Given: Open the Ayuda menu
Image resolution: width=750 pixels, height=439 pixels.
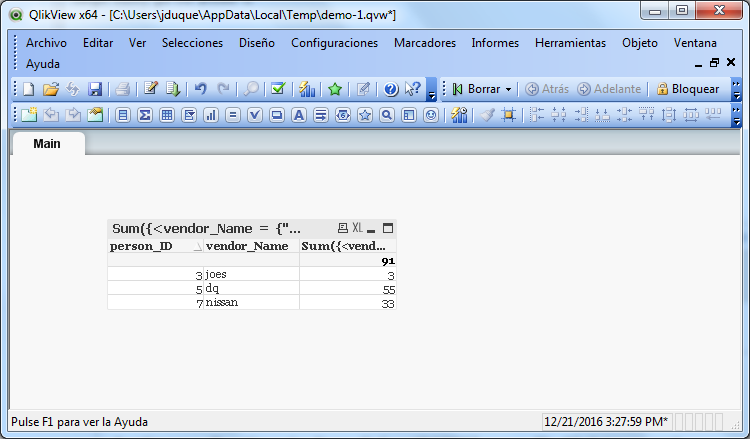Looking at the screenshot, I should point(43,64).
